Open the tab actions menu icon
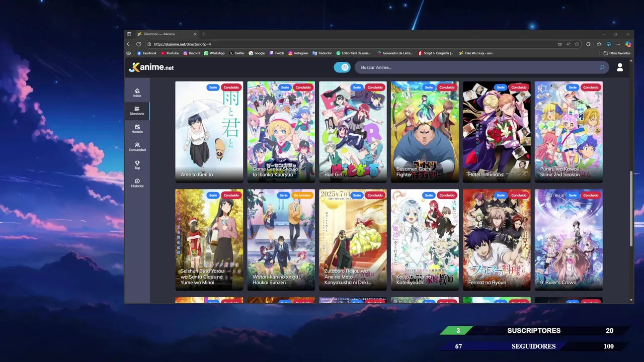Viewport: 644px width, 362px height. (129, 34)
